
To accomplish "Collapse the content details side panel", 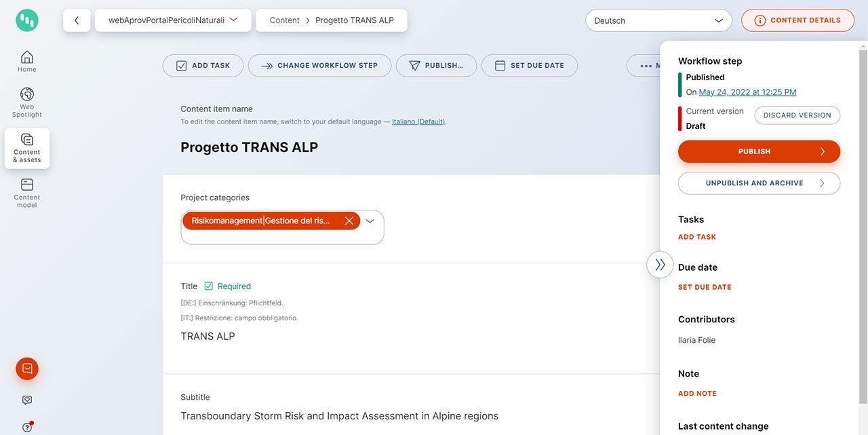I will click(660, 265).
